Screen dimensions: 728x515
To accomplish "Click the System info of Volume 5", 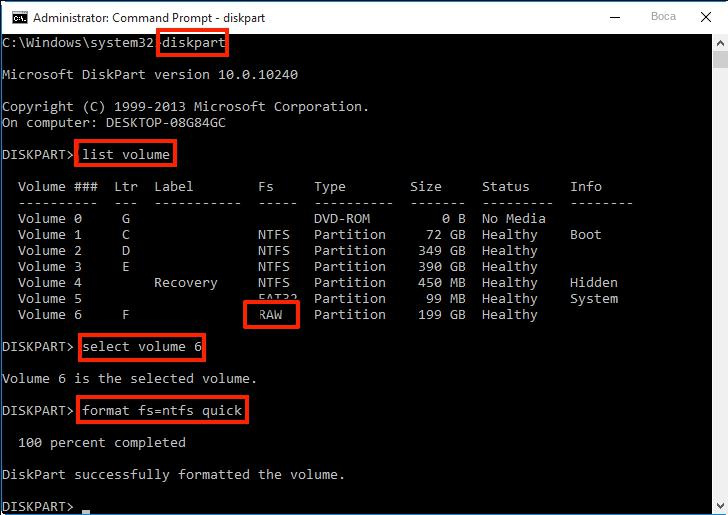I will coord(594,299).
